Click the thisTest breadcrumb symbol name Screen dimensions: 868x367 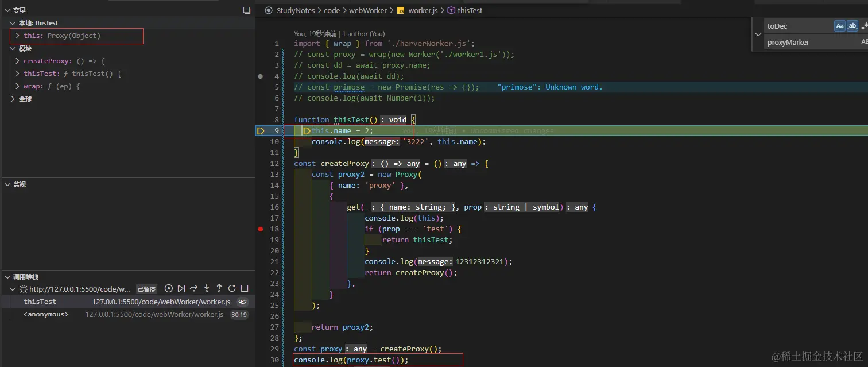pyautogui.click(x=470, y=10)
